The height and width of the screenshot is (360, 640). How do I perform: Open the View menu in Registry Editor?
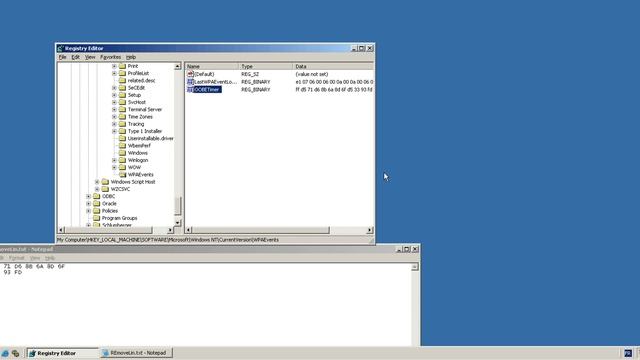pyautogui.click(x=90, y=57)
